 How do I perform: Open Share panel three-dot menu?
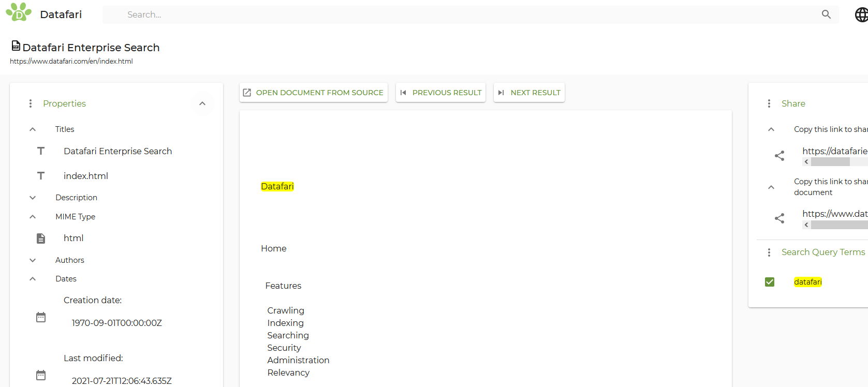click(x=769, y=103)
